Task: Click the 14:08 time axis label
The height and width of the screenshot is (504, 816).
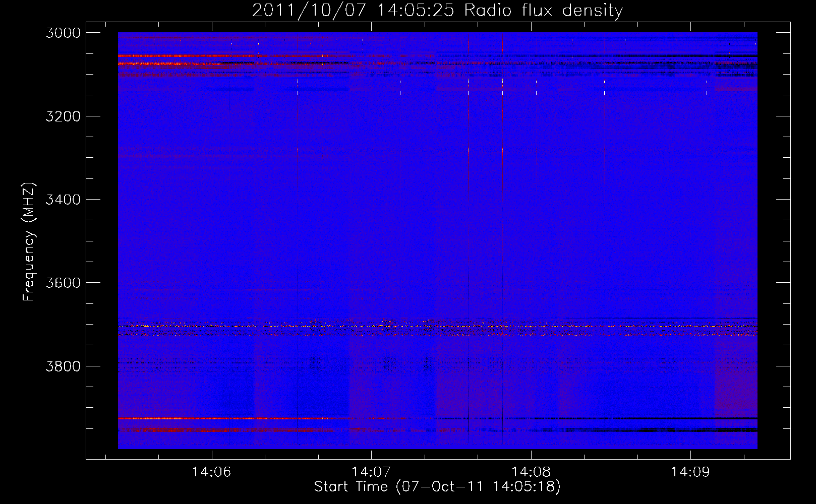Action: pos(531,472)
